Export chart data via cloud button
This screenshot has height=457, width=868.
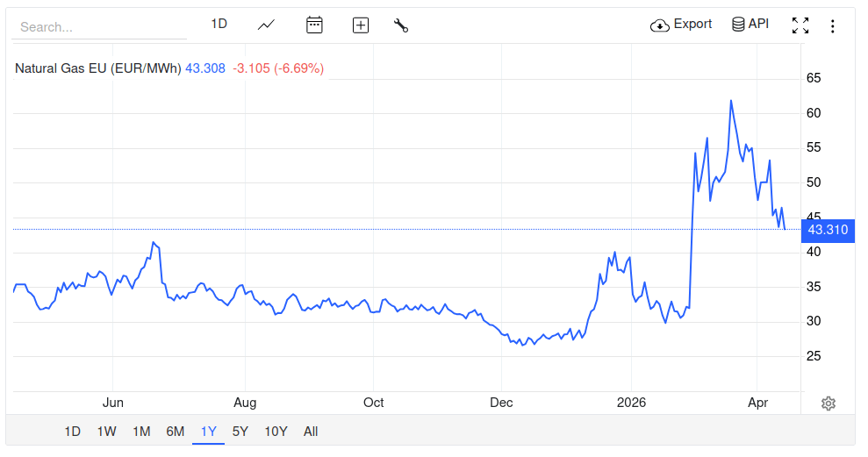(681, 25)
